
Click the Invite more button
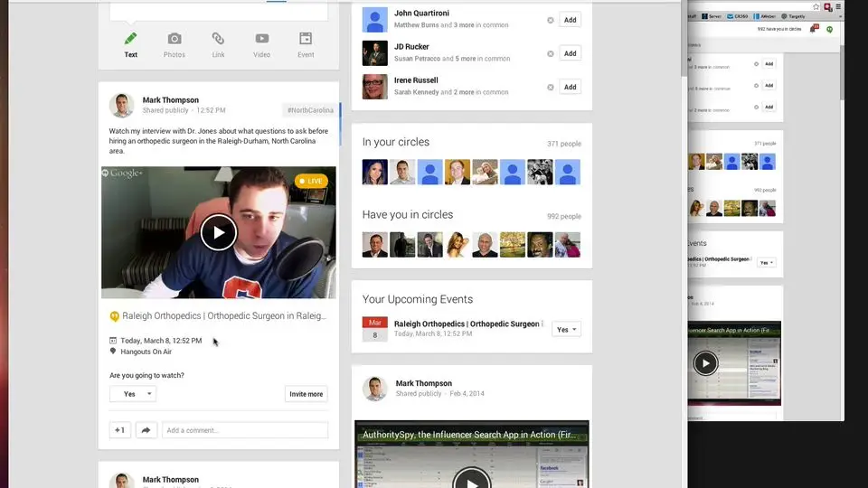point(307,394)
